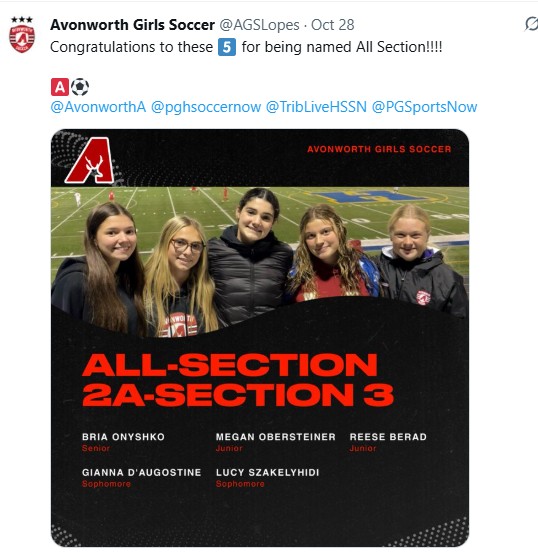Viewport: 538px width, 552px height.
Task: Click Megan Obersteiner's name in the graphic
Action: point(276,437)
